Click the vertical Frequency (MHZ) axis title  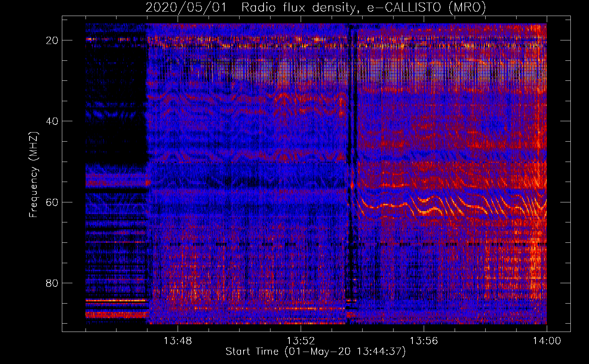pyautogui.click(x=33, y=175)
